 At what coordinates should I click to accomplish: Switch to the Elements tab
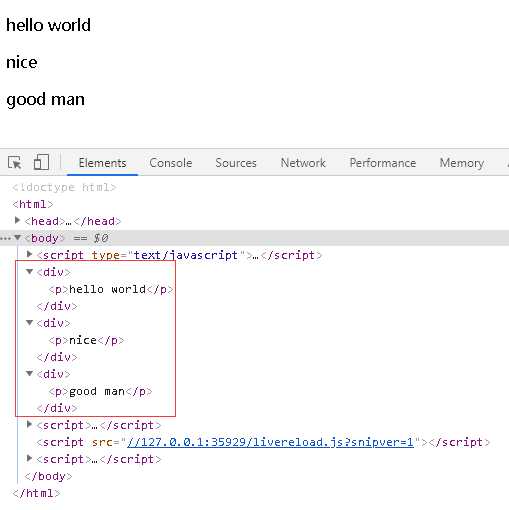click(102, 163)
